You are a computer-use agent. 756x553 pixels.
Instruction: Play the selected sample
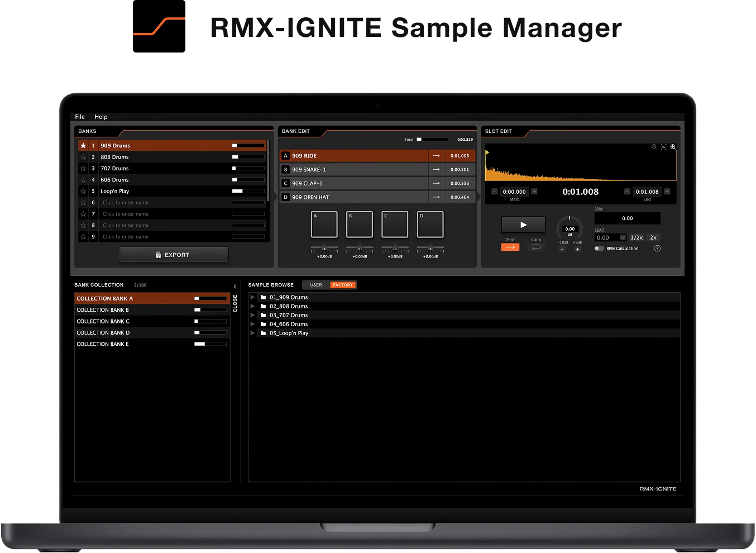click(x=523, y=225)
